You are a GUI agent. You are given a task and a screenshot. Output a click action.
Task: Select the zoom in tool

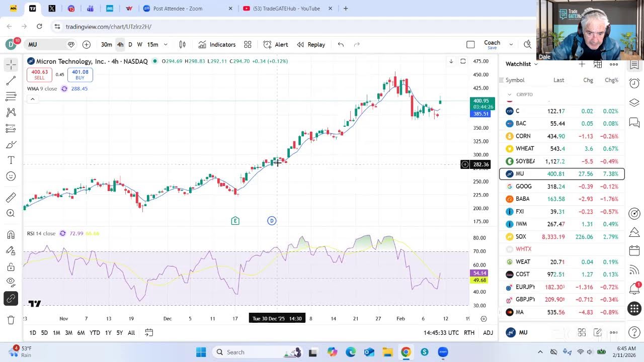[11, 213]
